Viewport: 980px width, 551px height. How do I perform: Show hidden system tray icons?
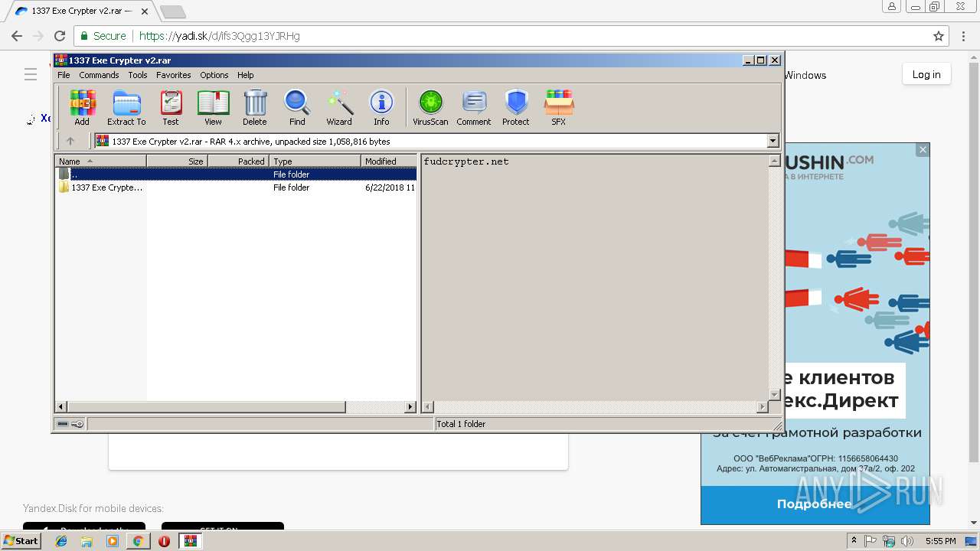[854, 541]
